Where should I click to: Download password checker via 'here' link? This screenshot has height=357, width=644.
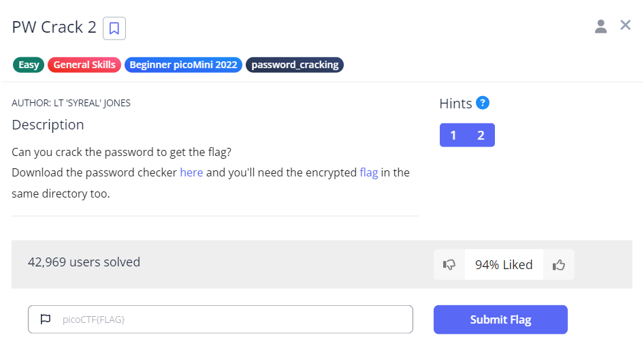pyautogui.click(x=191, y=172)
